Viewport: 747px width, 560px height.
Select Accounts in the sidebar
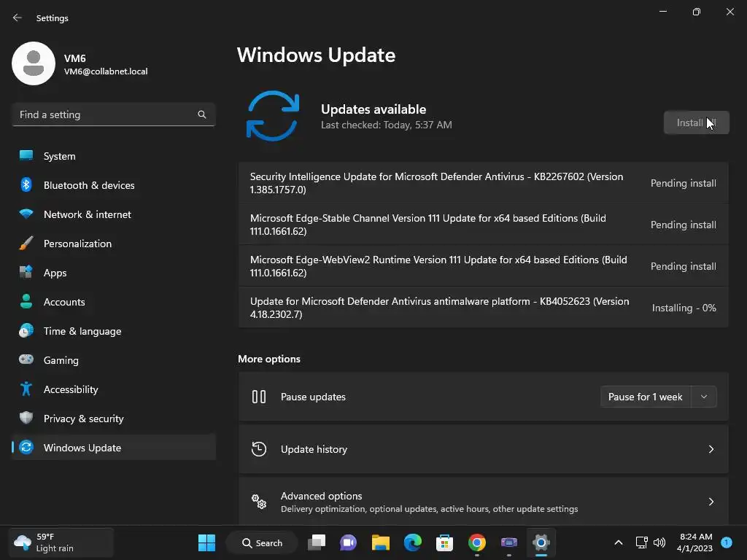pyautogui.click(x=113, y=301)
